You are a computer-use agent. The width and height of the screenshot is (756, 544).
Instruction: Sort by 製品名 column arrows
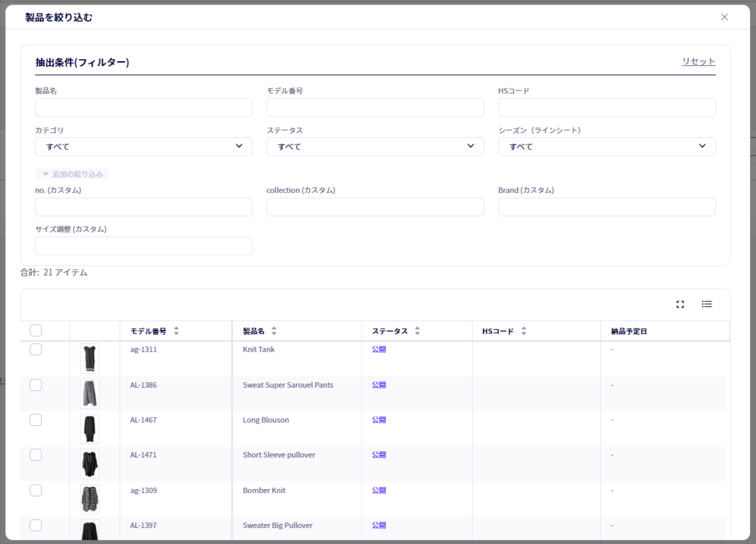pos(274,331)
